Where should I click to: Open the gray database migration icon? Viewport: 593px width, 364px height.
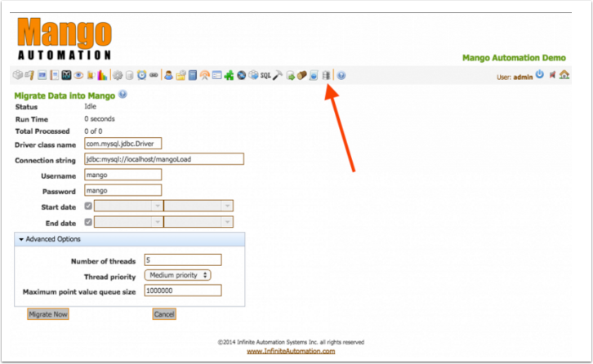pos(326,75)
